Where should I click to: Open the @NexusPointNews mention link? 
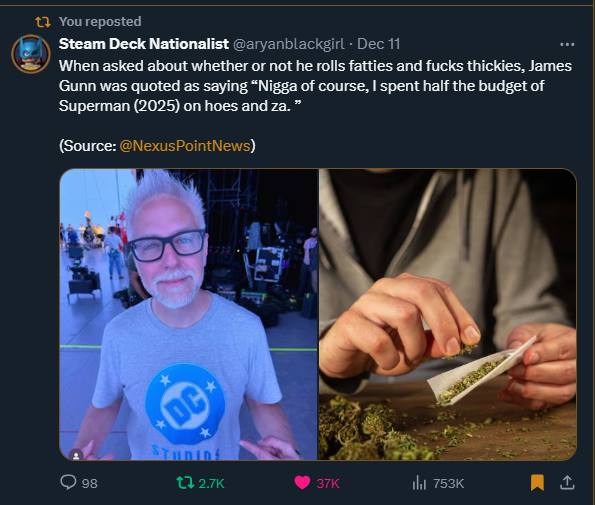coord(185,146)
